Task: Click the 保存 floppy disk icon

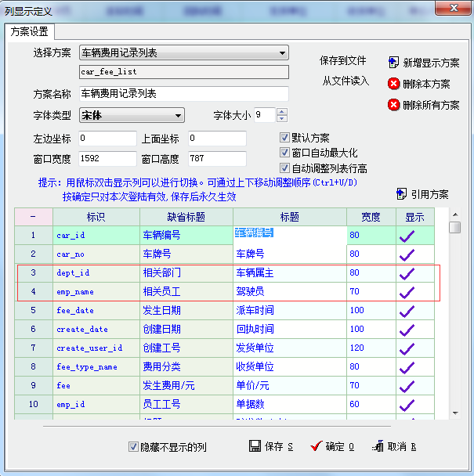Action: (x=255, y=446)
